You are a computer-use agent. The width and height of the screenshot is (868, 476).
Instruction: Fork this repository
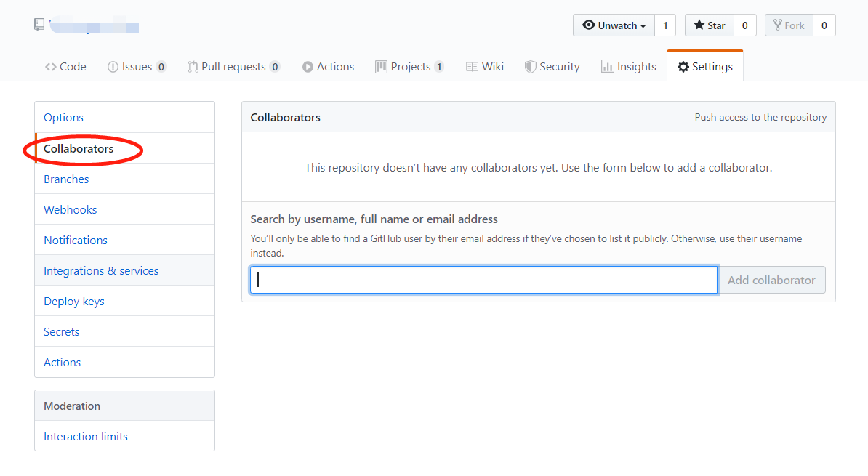789,25
